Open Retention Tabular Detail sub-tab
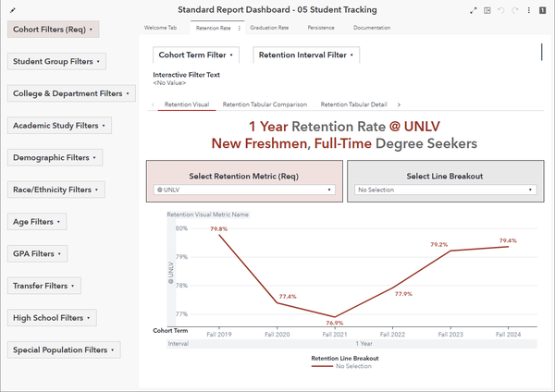This screenshot has height=392, width=555. (x=353, y=104)
